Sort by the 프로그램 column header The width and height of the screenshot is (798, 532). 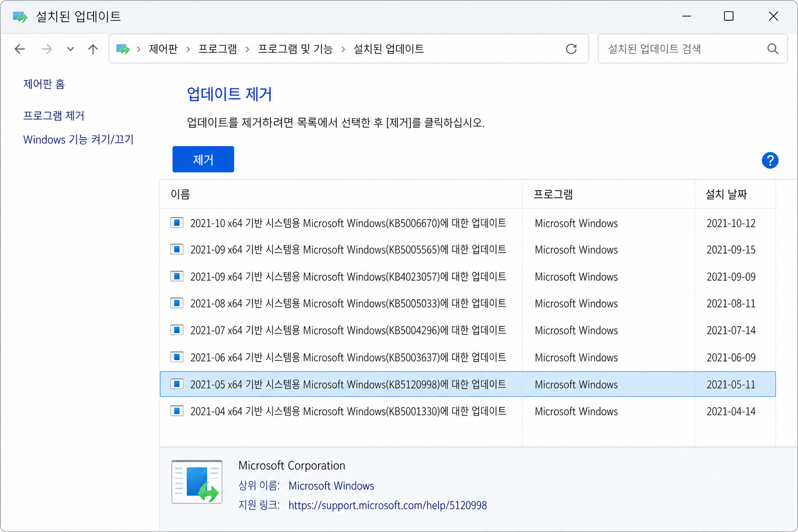click(x=608, y=194)
